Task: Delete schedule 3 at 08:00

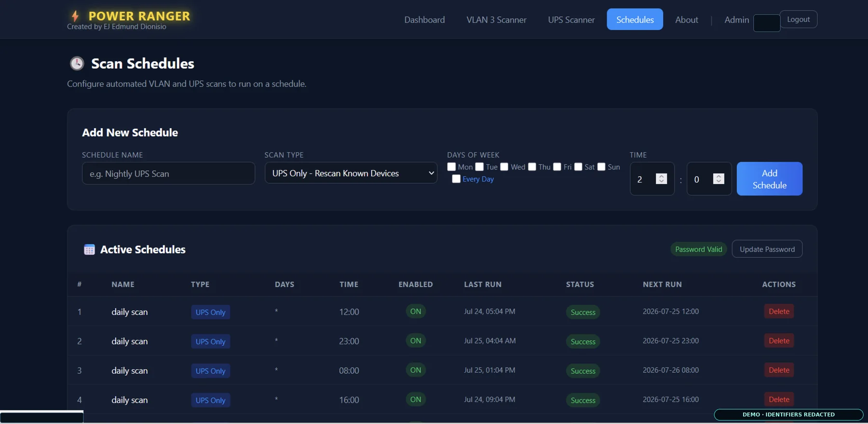Action: coord(779,370)
